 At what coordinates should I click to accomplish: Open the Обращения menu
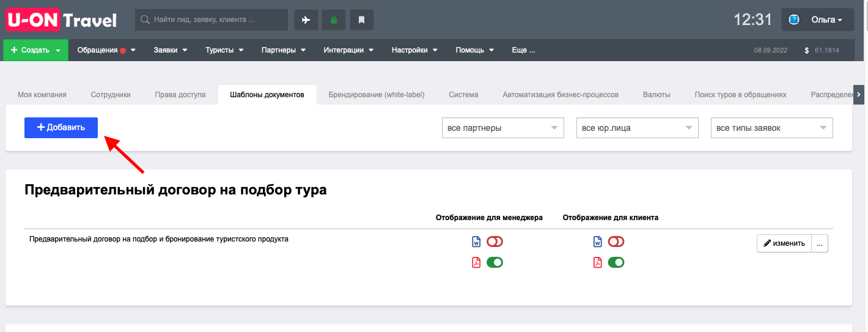[x=106, y=50]
